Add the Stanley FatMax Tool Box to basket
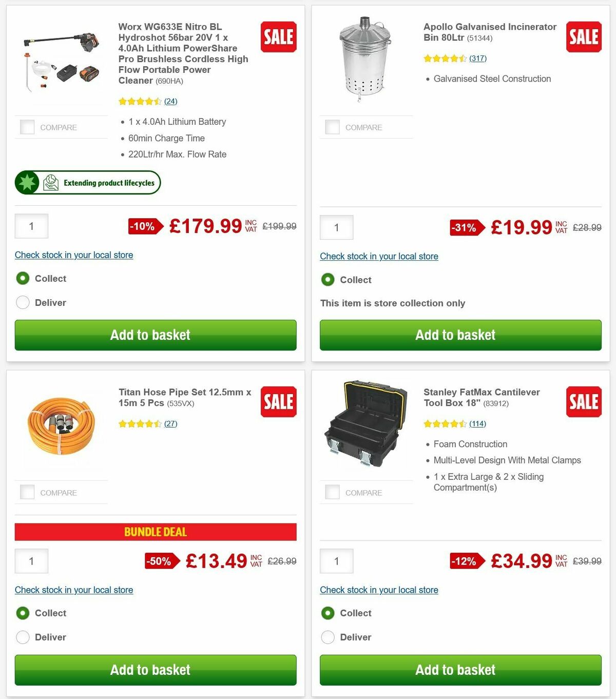The width and height of the screenshot is (616, 699). pos(460,670)
